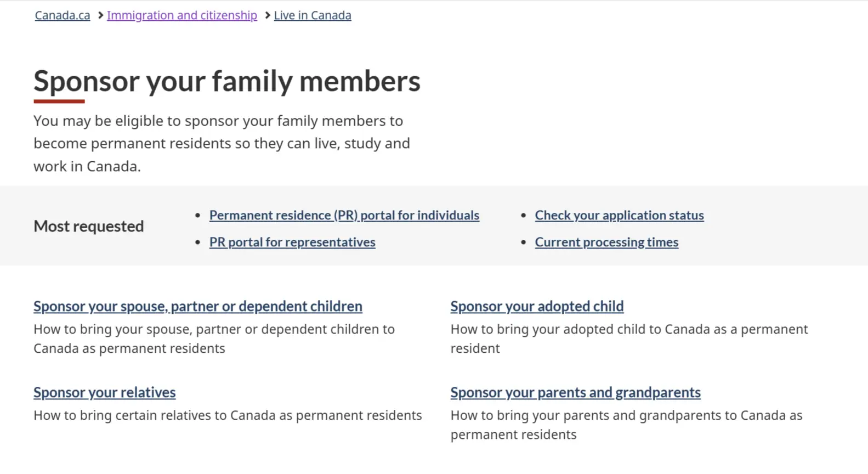This screenshot has width=868, height=474.
Task: Click the Most requested section label
Action: tap(88, 226)
